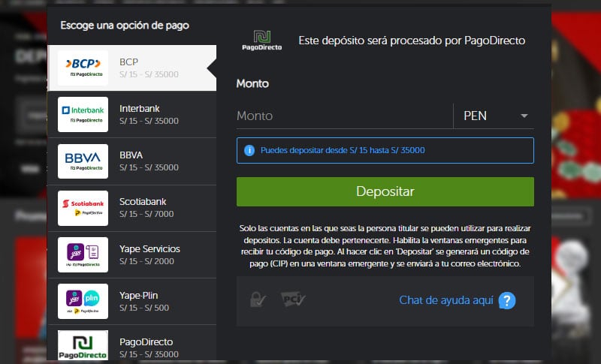Click the PagoDirecto logo in payment list
This screenshot has width=601, height=364.
pos(83,345)
